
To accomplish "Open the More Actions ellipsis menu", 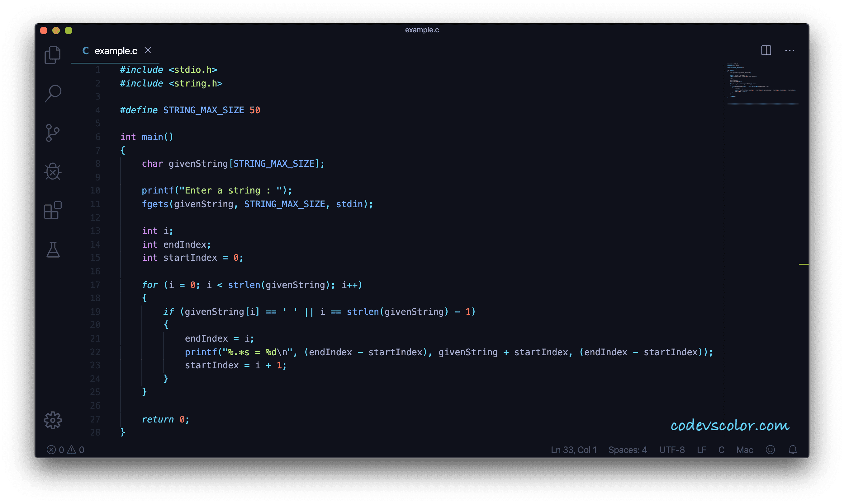I will [789, 51].
